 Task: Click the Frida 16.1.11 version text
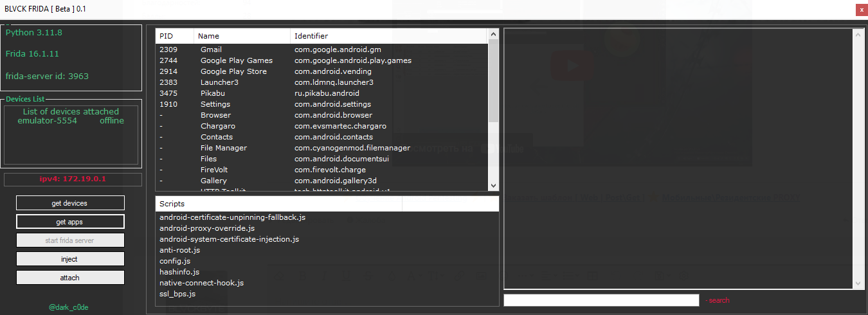pyautogui.click(x=32, y=54)
